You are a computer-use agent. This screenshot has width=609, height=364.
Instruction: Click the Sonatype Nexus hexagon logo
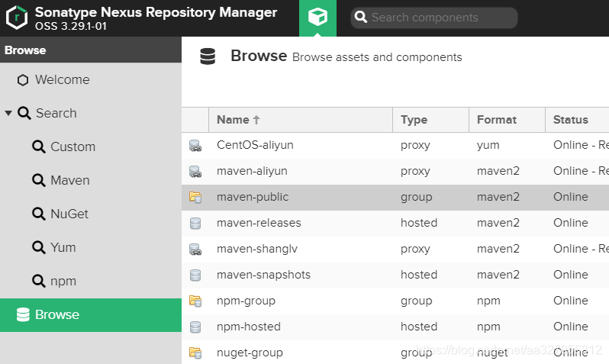(17, 18)
